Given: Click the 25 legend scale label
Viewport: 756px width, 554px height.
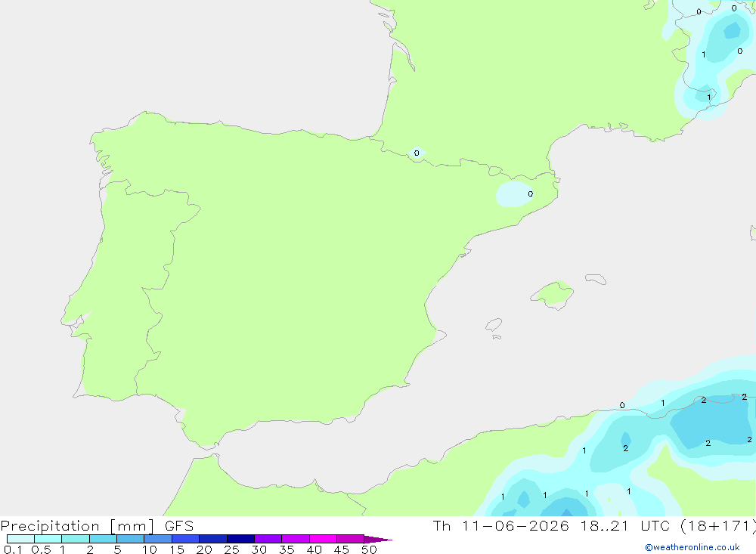Looking at the screenshot, I should pyautogui.click(x=231, y=549).
